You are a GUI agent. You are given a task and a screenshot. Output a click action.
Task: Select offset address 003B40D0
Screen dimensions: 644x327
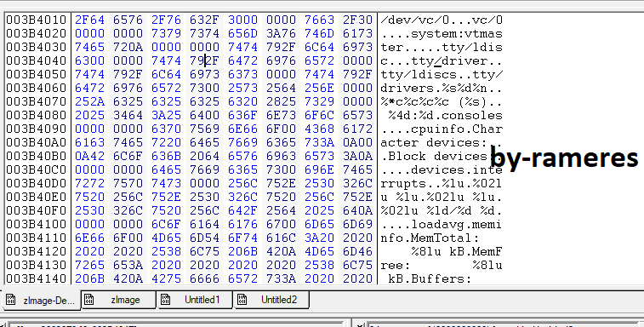tap(36, 183)
